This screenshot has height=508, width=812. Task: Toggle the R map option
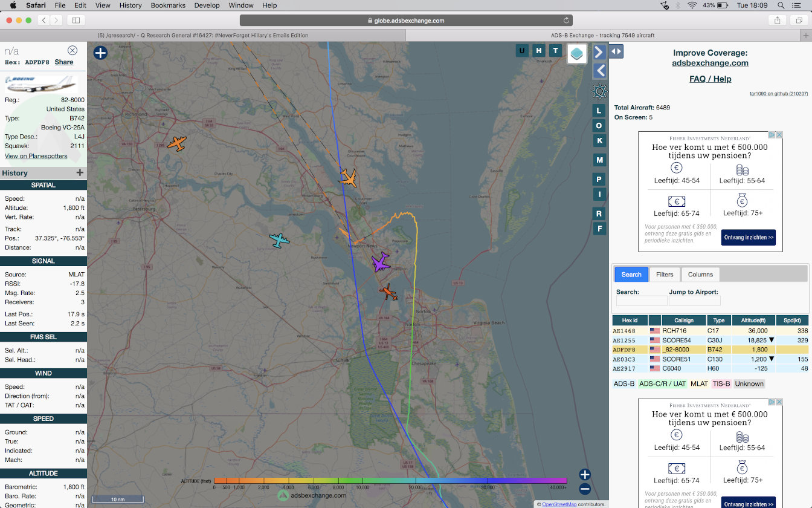coord(599,213)
